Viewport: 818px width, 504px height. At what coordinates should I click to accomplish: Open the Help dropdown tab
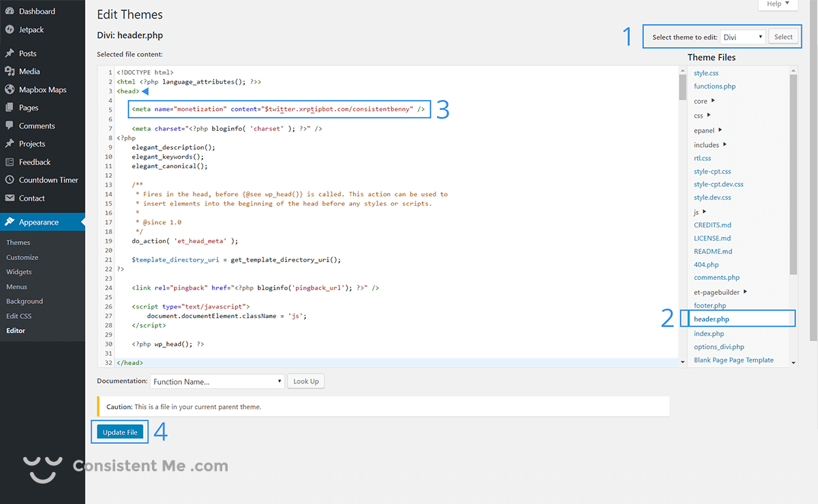coord(778,5)
